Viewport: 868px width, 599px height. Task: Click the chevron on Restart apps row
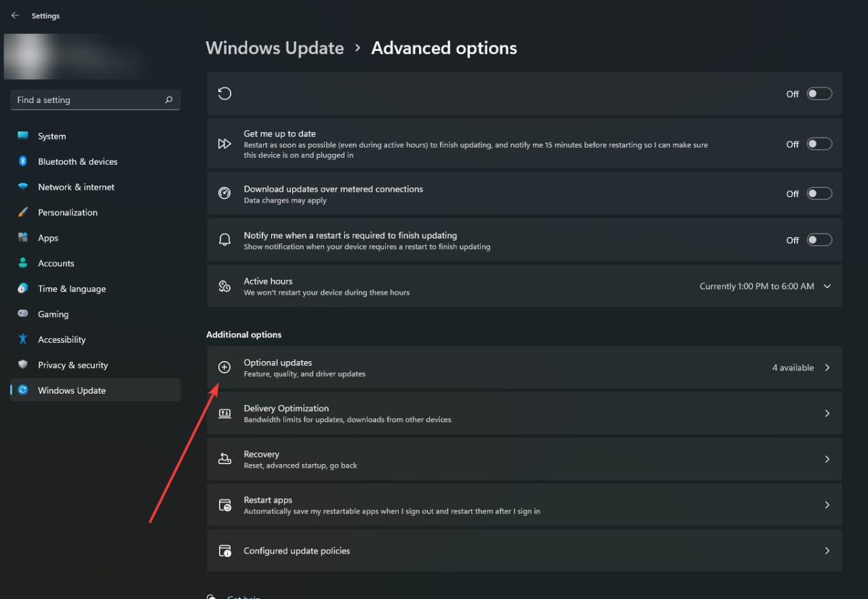pyautogui.click(x=827, y=505)
